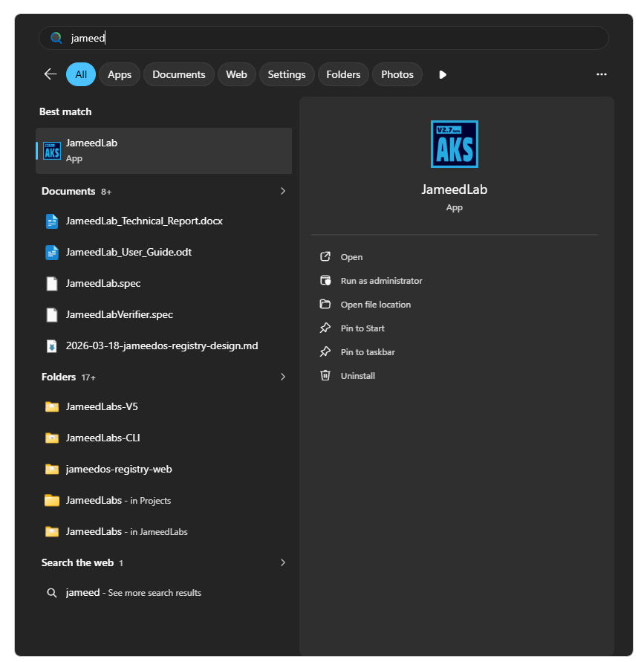Screen dimensions: 644x662
Task: Click the docx icon of JameedLab_Technical_Report
Action: [x=52, y=221]
